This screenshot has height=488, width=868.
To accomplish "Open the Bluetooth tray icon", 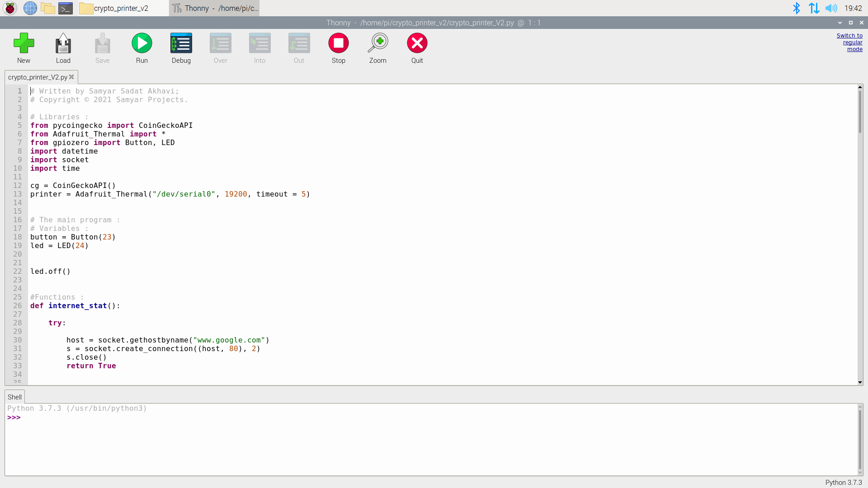I will point(797,8).
